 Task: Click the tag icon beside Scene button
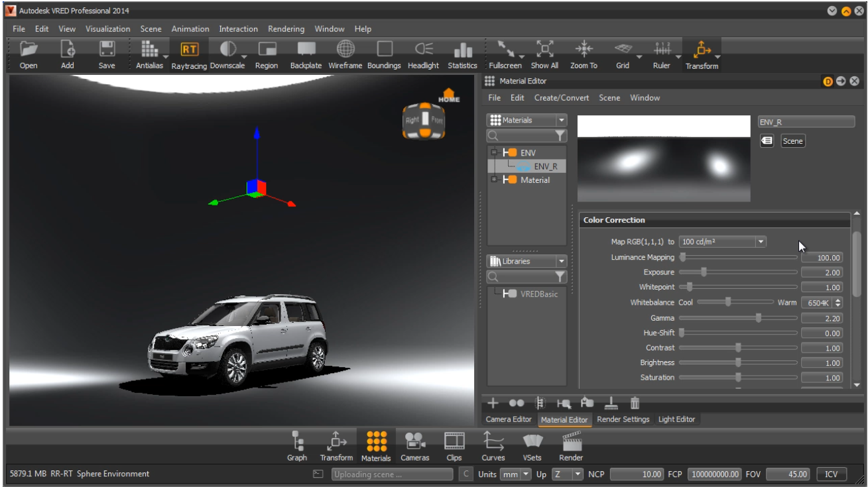point(767,140)
